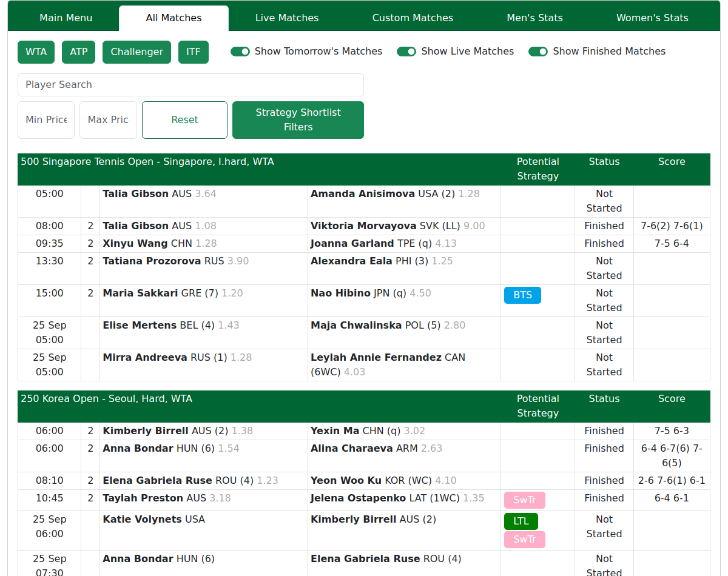Switch to Live Matches tab
The height and width of the screenshot is (576, 728).
click(287, 18)
